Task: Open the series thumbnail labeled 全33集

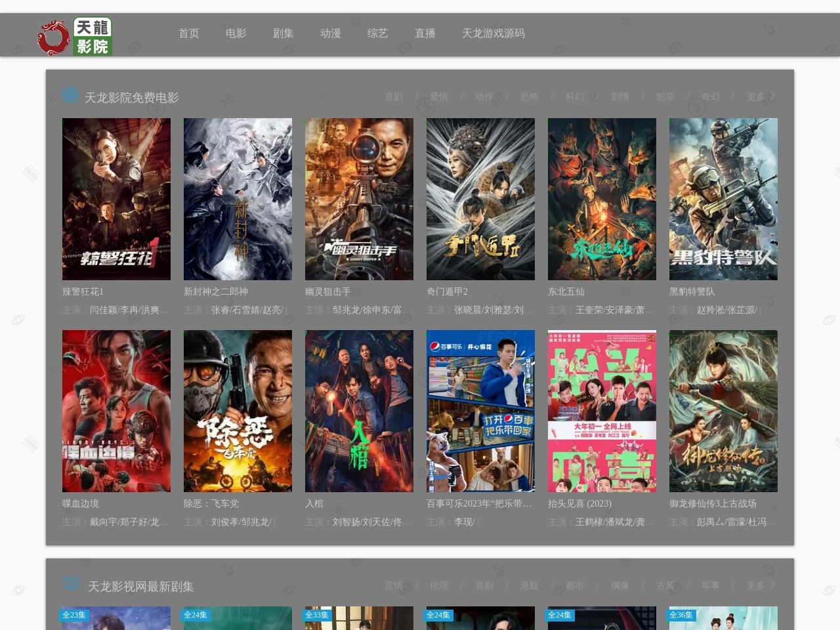Action: click(x=359, y=618)
